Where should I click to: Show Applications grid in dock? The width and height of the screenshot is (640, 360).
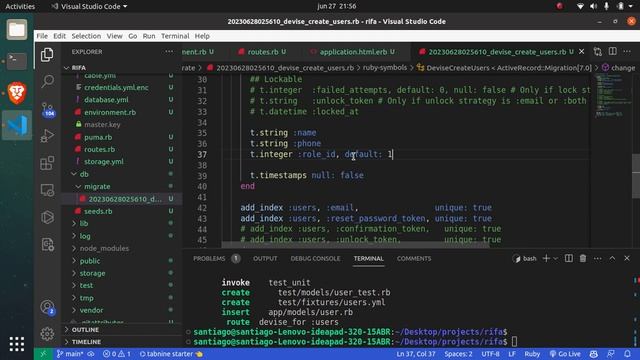[17, 344]
